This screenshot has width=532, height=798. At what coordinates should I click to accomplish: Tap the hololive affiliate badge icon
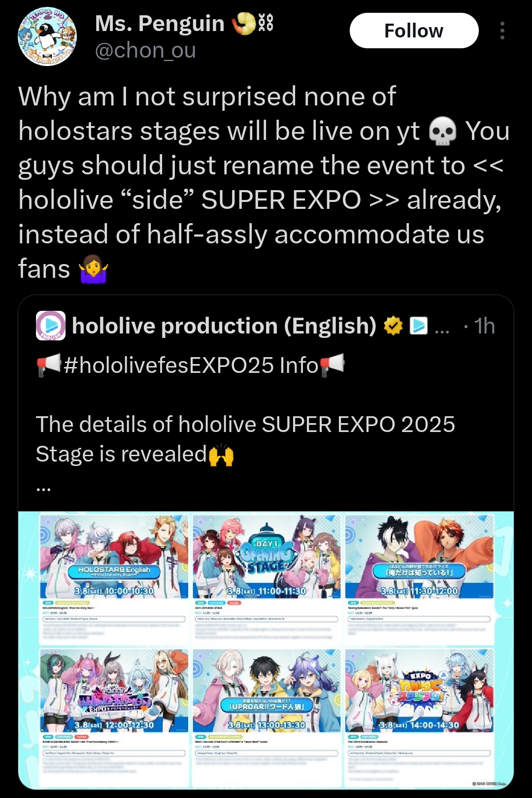tap(419, 326)
